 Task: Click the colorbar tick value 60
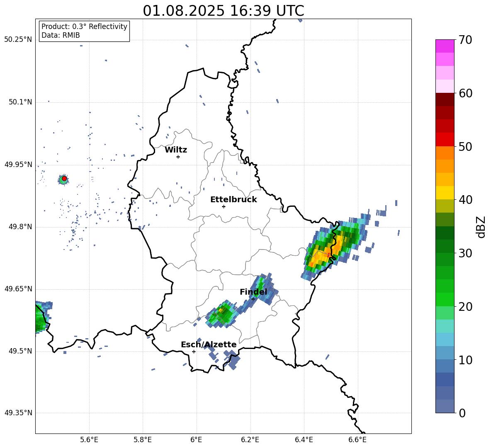click(465, 93)
